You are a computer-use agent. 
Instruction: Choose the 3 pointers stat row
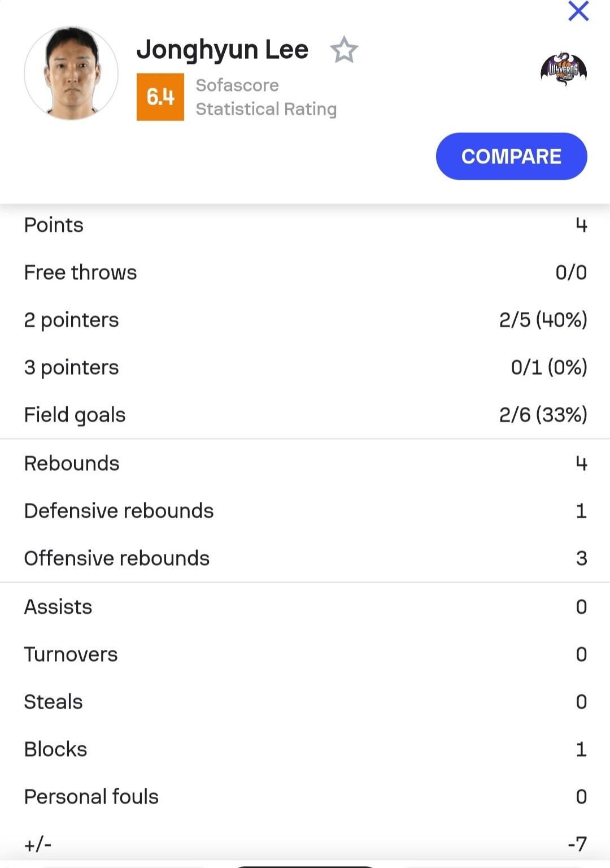pos(305,367)
